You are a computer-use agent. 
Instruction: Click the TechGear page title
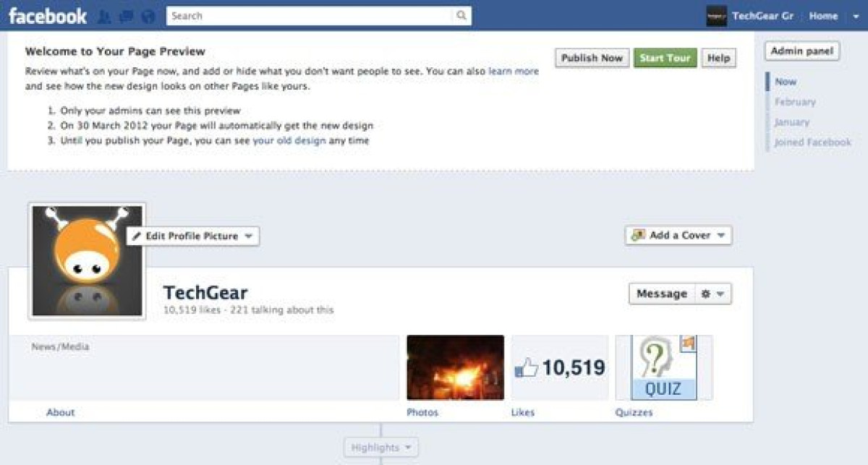(205, 293)
